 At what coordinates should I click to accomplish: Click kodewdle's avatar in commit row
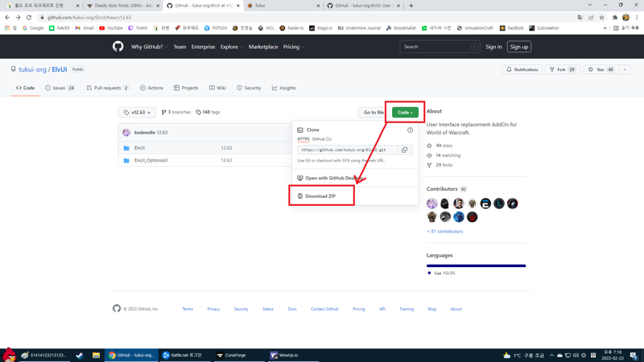click(126, 132)
